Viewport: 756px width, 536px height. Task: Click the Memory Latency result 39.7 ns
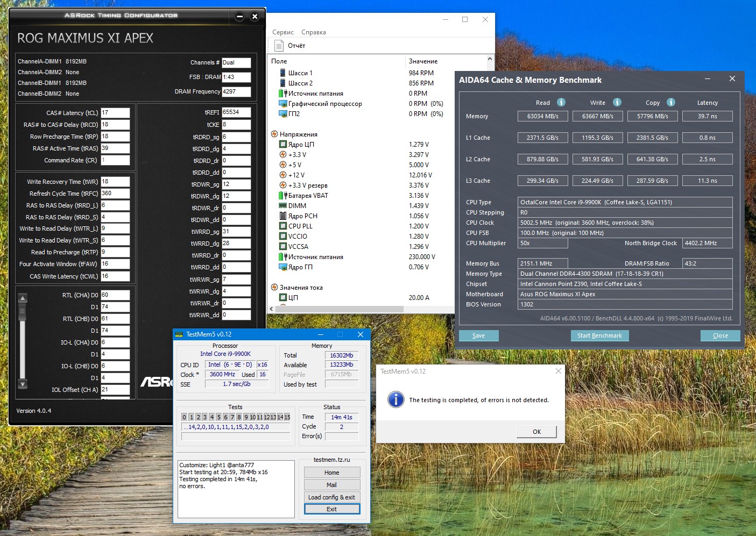click(708, 116)
